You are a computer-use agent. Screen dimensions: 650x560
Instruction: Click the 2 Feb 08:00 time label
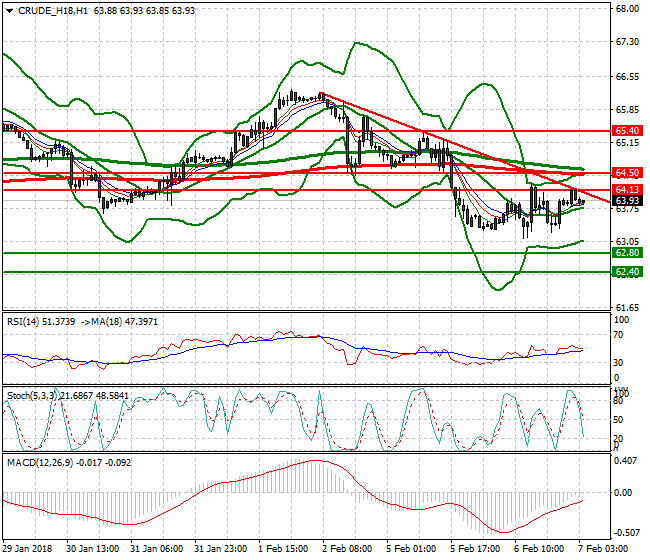click(349, 549)
